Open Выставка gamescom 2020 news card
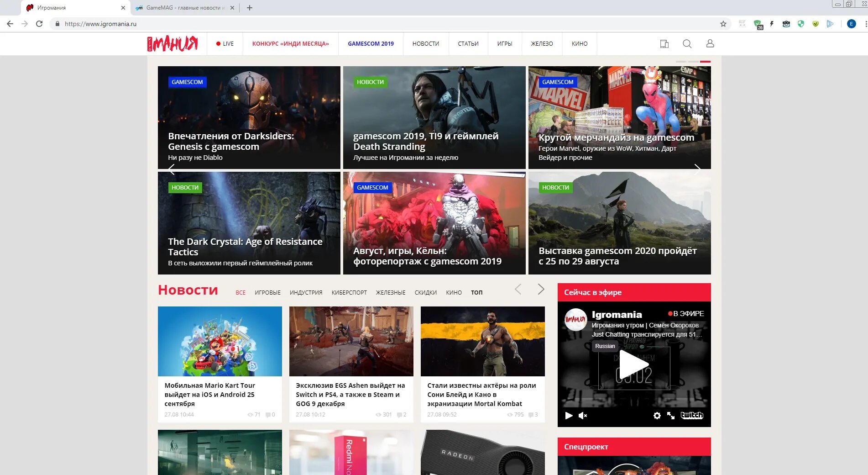Image resolution: width=868 pixels, height=475 pixels. pos(620,223)
